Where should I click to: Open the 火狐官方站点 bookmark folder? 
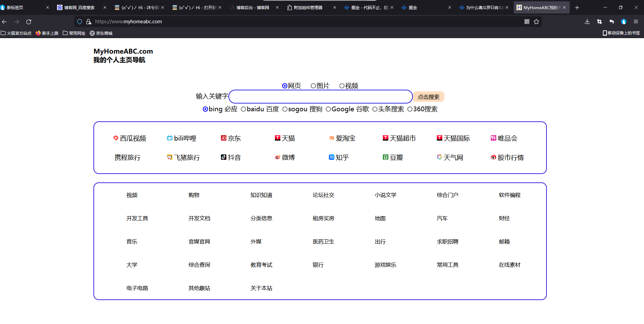(x=16, y=33)
